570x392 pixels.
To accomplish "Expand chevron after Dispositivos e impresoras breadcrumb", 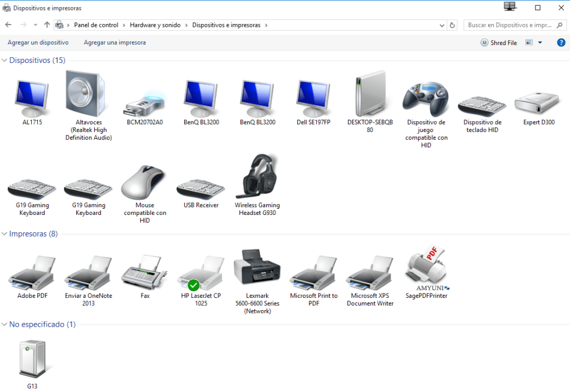I will [267, 25].
